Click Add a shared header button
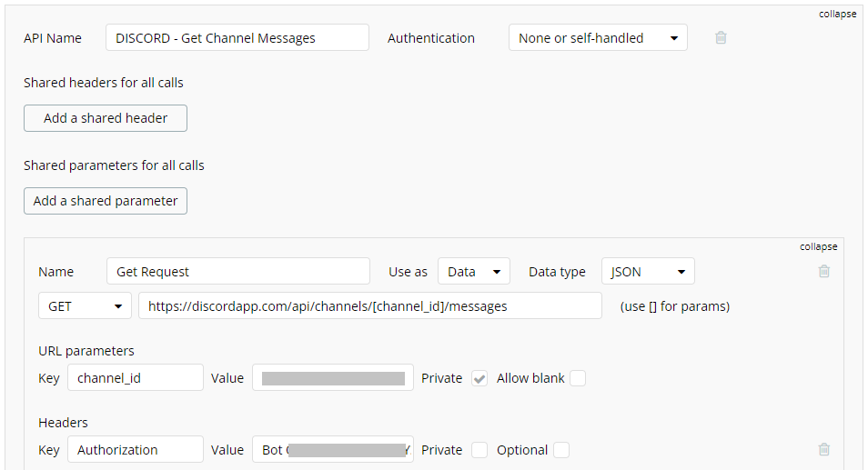The width and height of the screenshot is (868, 470). 106,118
